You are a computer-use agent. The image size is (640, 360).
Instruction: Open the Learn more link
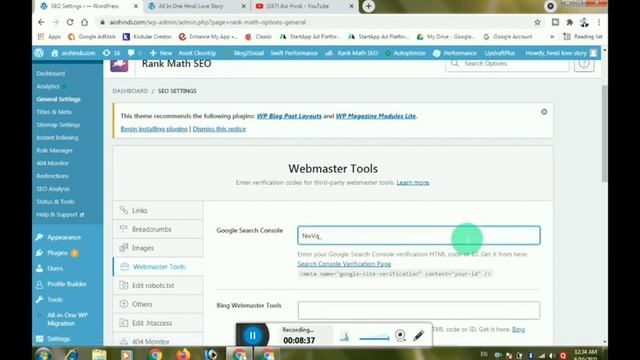click(413, 182)
